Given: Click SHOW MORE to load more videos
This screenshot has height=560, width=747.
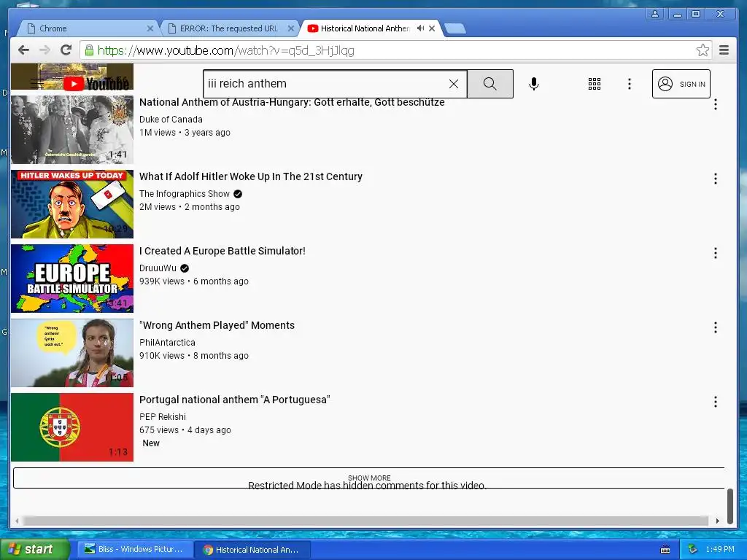Looking at the screenshot, I should tap(368, 478).
